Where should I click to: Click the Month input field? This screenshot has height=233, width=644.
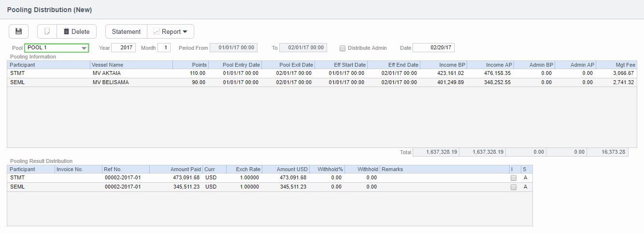[164, 48]
